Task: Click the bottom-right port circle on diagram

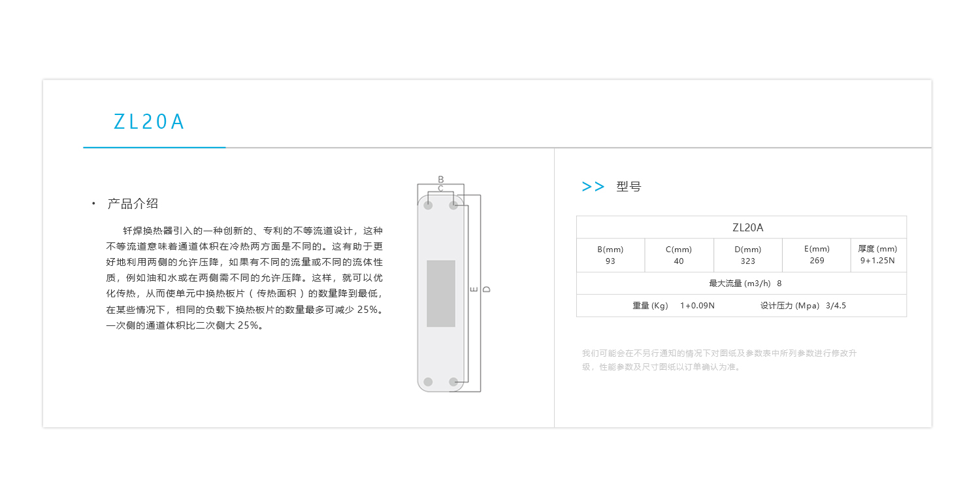Action: pos(453,382)
